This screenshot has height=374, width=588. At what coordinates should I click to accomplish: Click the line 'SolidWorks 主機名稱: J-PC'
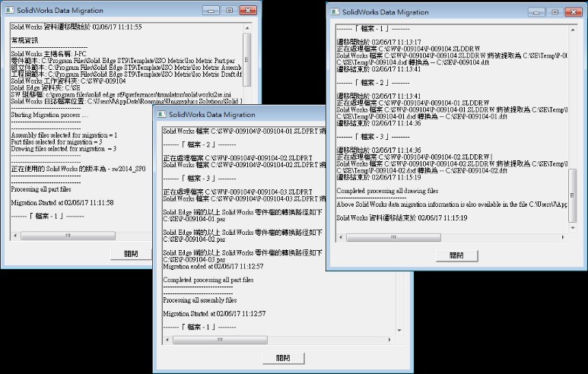click(x=49, y=53)
